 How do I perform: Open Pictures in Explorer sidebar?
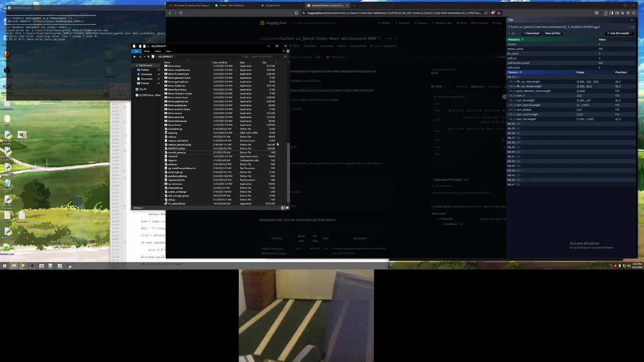(x=145, y=83)
